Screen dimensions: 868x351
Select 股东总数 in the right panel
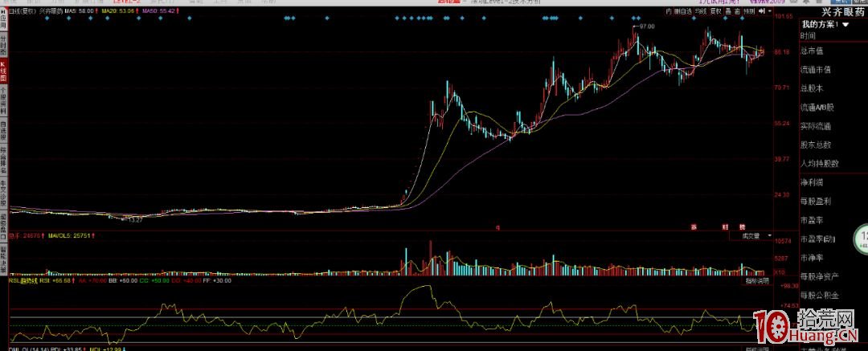point(816,145)
